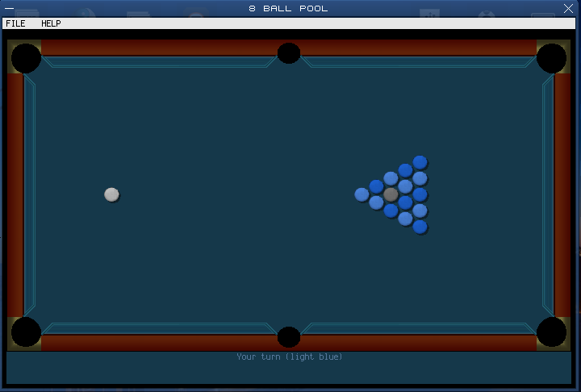Viewport: 581px width, 392px height.
Task: Click the top-right corner pocket
Action: 551,58
